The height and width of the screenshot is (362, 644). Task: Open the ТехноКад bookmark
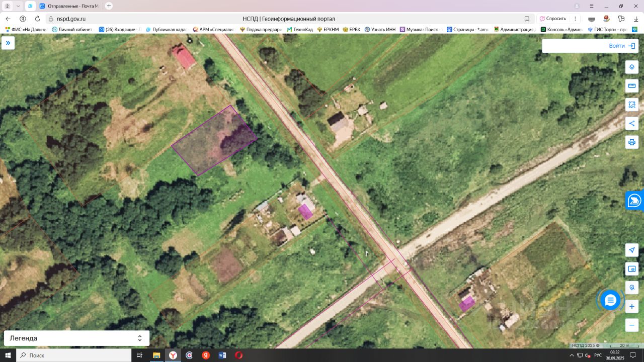(300, 30)
